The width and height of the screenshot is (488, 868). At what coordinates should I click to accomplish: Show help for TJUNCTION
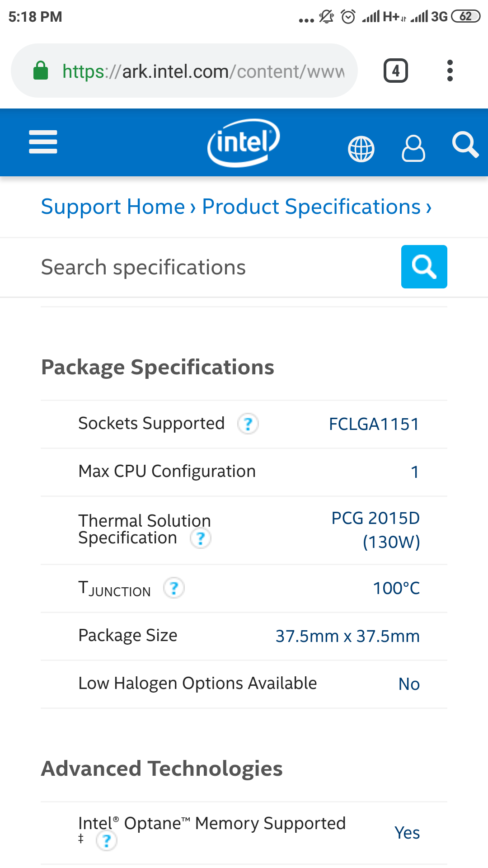(x=174, y=588)
